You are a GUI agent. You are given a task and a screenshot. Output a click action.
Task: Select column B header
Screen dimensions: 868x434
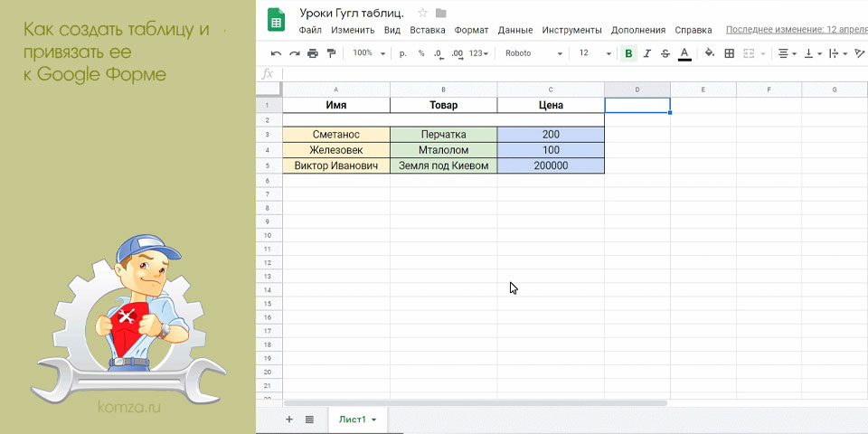443,90
